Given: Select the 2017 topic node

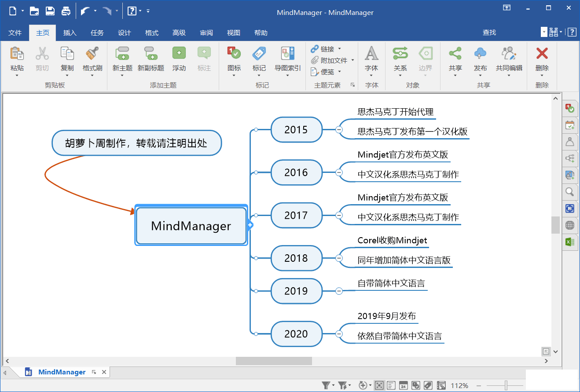Looking at the screenshot, I should pyautogui.click(x=296, y=215).
